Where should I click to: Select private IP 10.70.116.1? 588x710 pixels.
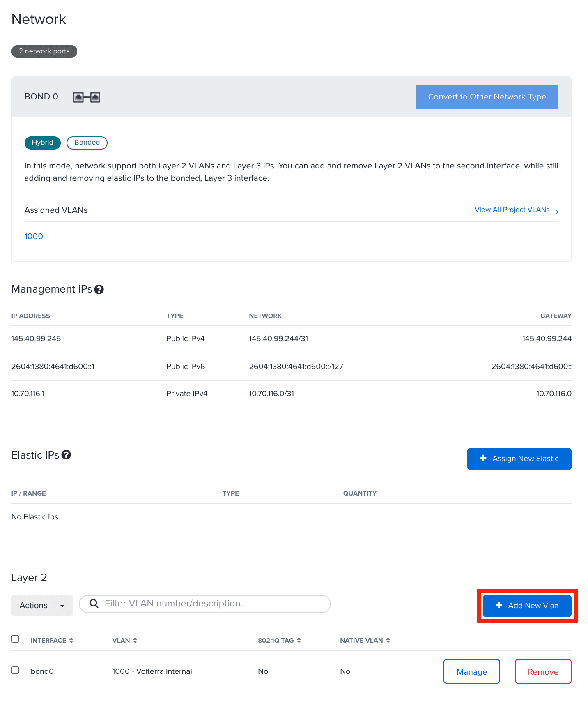(x=28, y=394)
